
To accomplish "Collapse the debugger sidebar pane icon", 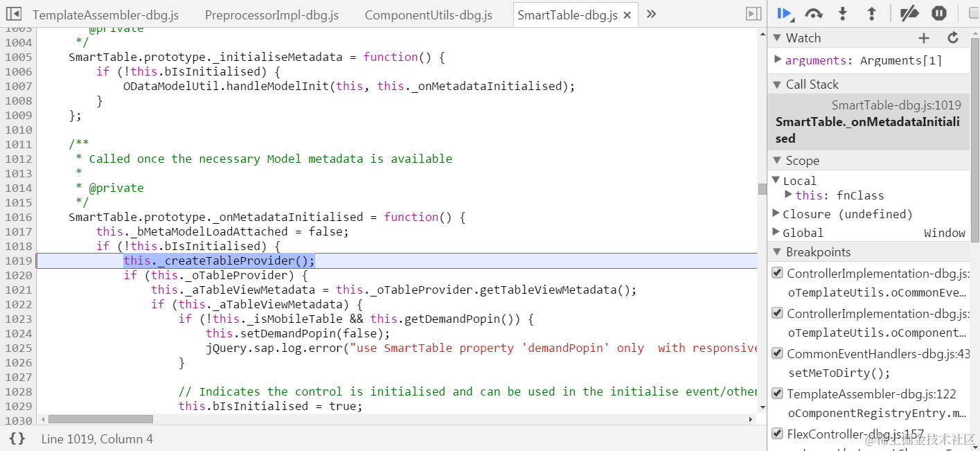I will [x=753, y=14].
